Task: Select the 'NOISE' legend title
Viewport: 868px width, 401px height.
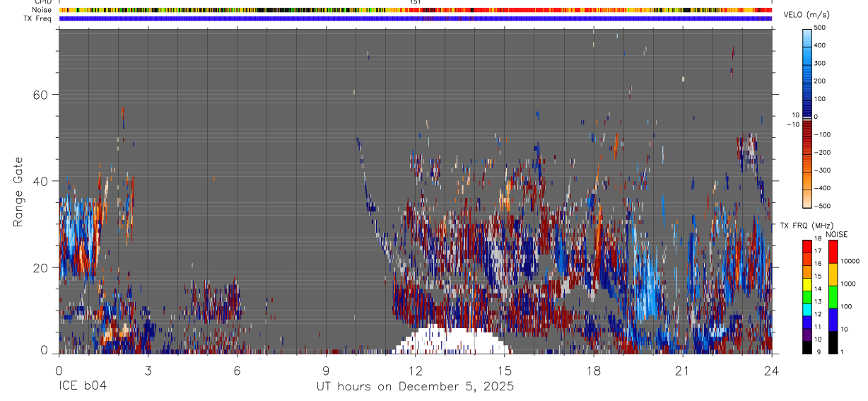Action: pyautogui.click(x=836, y=234)
